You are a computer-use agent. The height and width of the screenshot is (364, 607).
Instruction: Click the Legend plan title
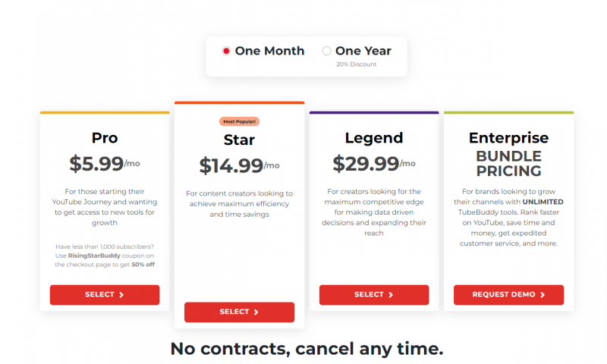point(374,138)
